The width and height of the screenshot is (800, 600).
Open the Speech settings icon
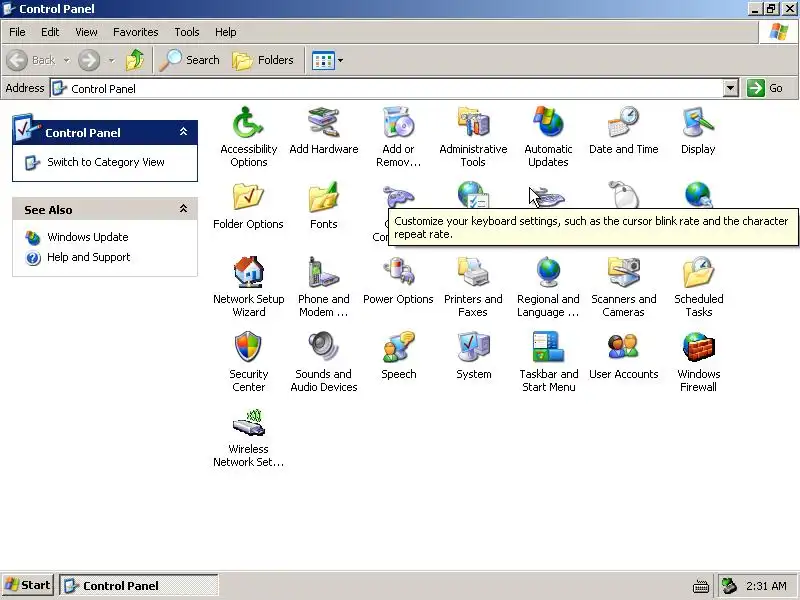pyautogui.click(x=398, y=347)
